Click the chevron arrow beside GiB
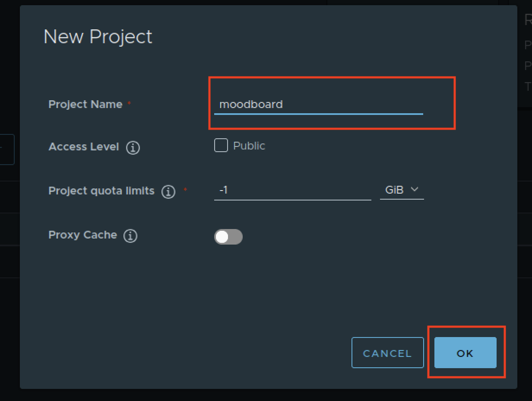532x401 pixels. click(415, 189)
